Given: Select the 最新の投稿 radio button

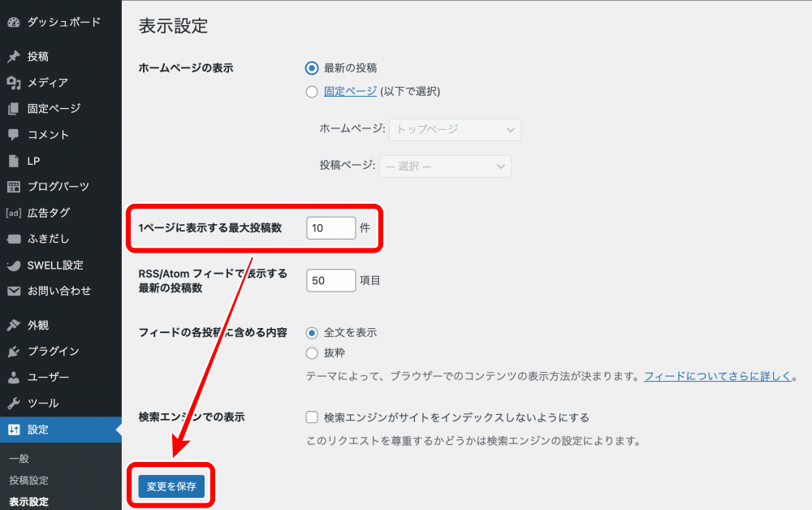Looking at the screenshot, I should click(312, 68).
